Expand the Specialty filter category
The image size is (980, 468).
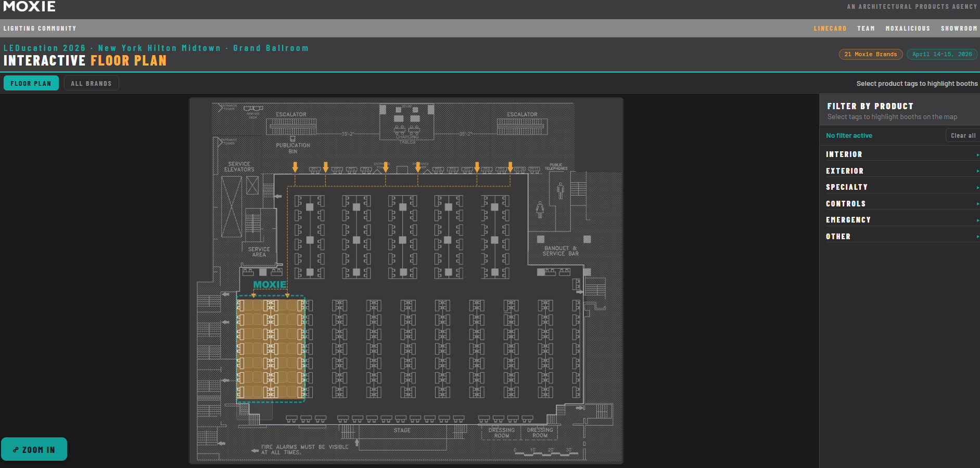[902, 187]
